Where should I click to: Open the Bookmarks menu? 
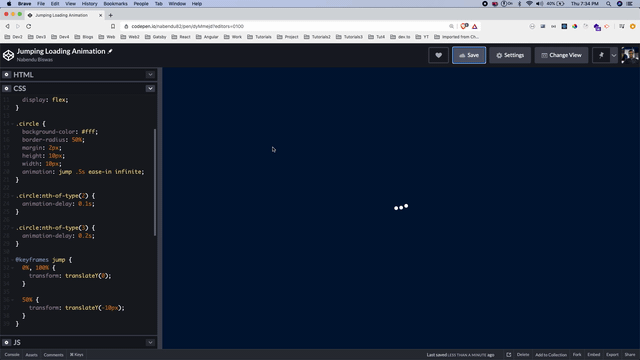(116, 4)
